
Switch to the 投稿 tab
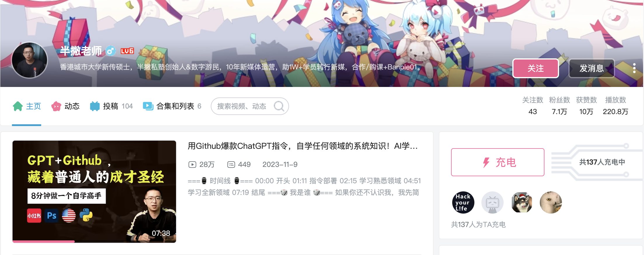pyautogui.click(x=111, y=106)
